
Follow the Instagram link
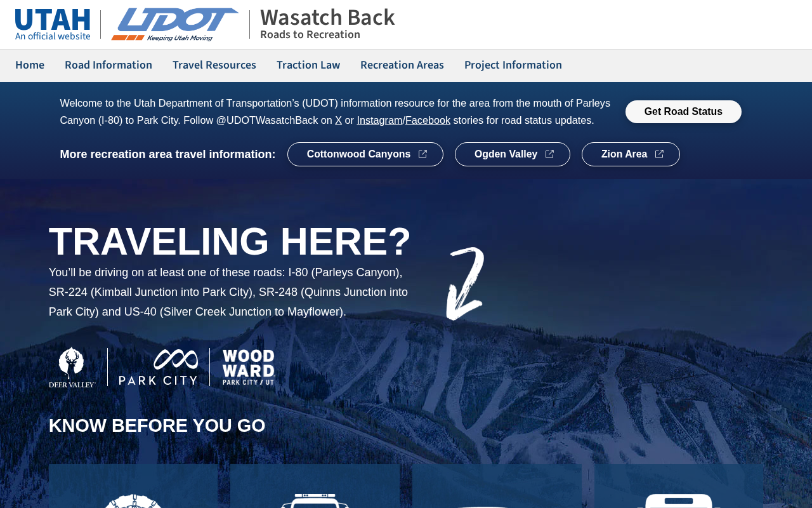(x=379, y=120)
